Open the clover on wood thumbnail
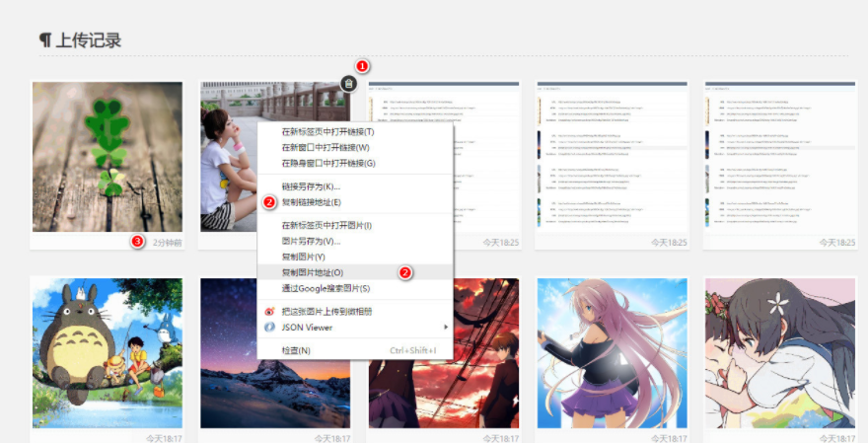The height and width of the screenshot is (443, 868). 108,157
